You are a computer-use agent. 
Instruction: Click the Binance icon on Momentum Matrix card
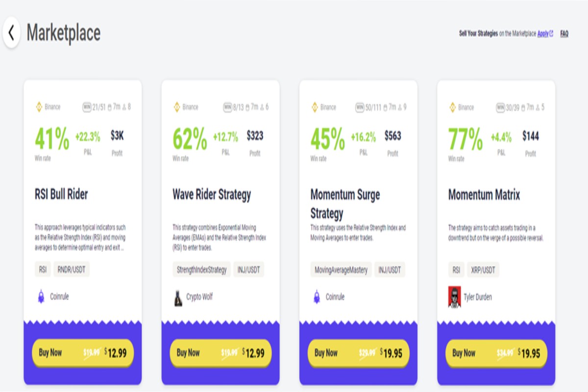click(452, 107)
